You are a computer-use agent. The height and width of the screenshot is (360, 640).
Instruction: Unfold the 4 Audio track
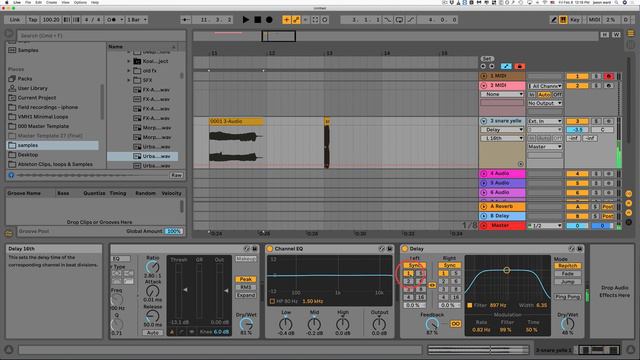pos(484,174)
